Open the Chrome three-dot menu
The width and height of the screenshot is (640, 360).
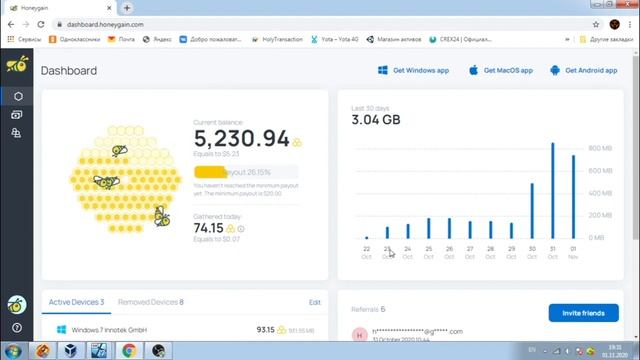pyautogui.click(x=631, y=24)
